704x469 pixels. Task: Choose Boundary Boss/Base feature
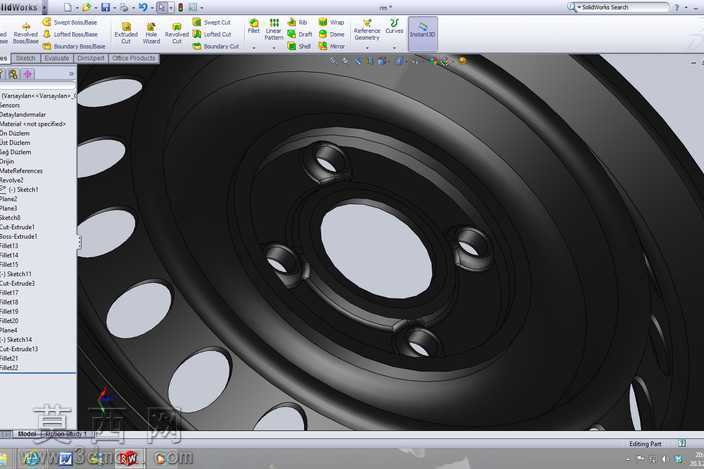tap(74, 46)
